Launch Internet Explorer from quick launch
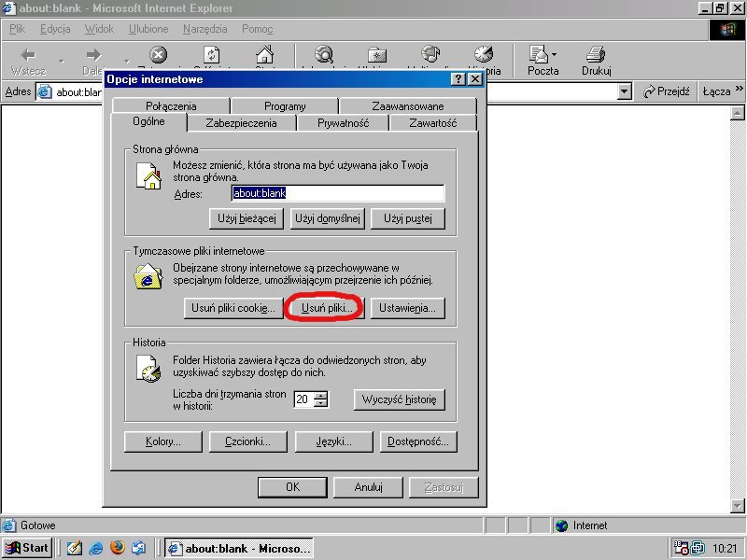 pyautogui.click(x=96, y=548)
